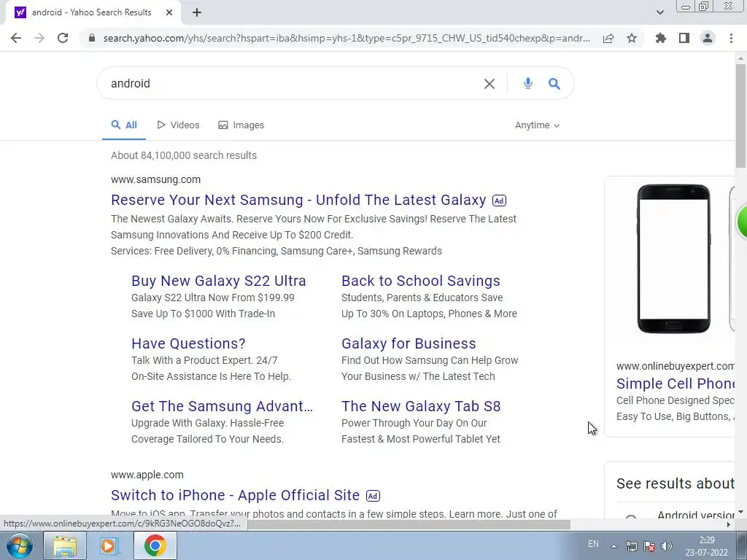Viewport: 747px width, 560px height.
Task: Open Reserve Your Next Samsung ad link
Action: coord(298,200)
